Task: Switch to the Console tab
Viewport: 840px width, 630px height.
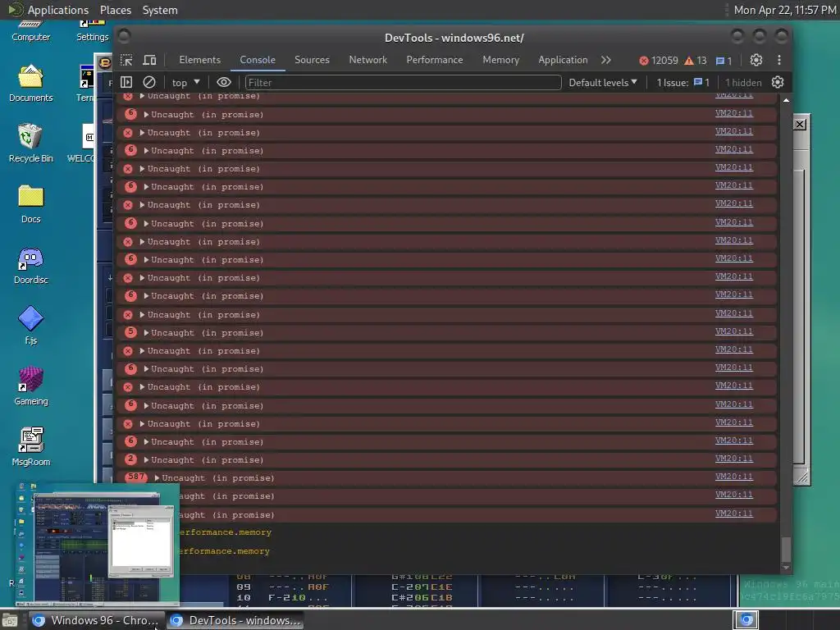Action: click(258, 60)
